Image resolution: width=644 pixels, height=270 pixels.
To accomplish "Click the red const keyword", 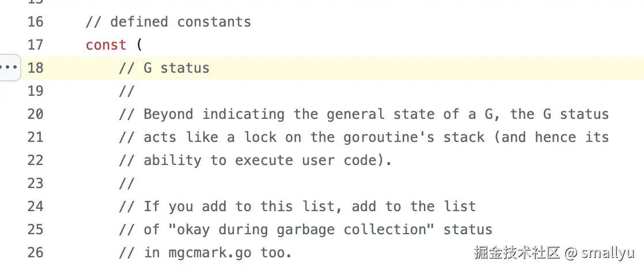I will coord(105,45).
